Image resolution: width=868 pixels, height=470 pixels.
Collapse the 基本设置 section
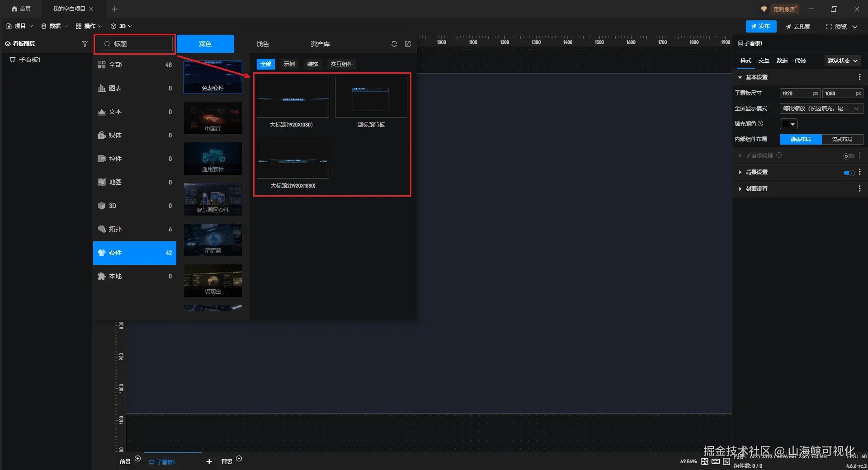pos(740,77)
